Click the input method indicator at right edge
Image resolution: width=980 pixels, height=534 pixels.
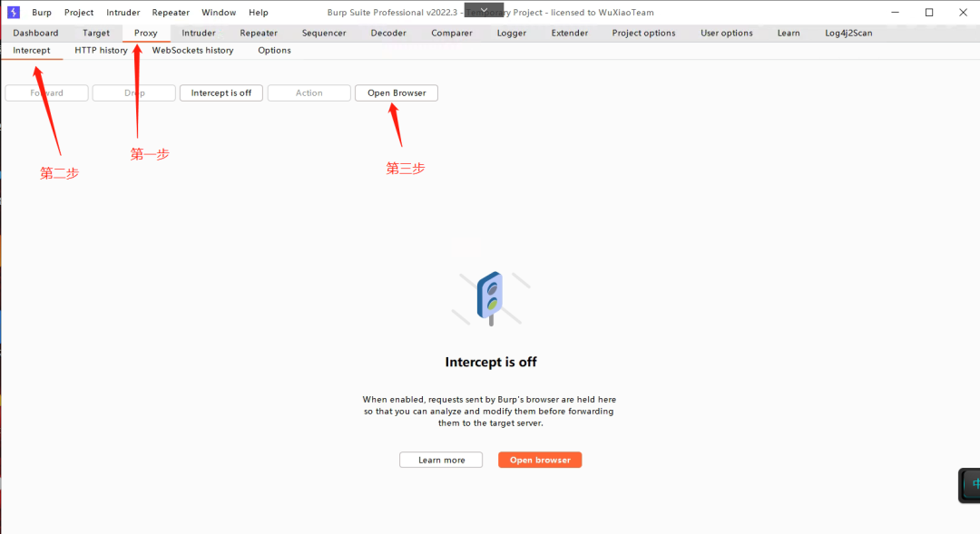click(971, 485)
